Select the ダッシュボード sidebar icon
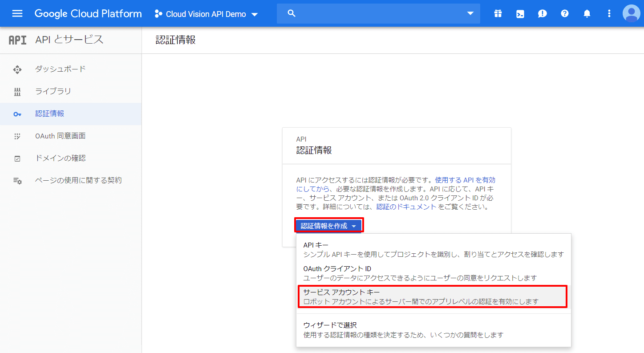Image resolution: width=644 pixels, height=353 pixels. tap(17, 69)
